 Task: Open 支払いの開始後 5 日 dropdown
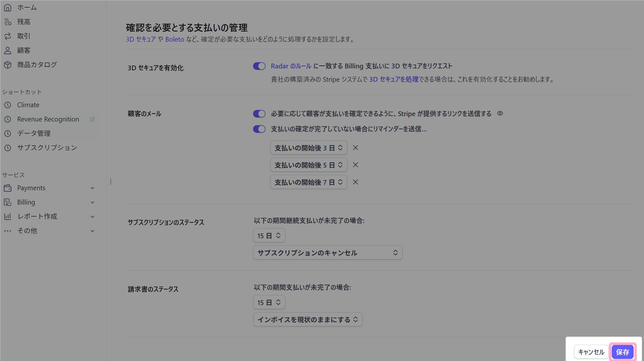pos(308,165)
